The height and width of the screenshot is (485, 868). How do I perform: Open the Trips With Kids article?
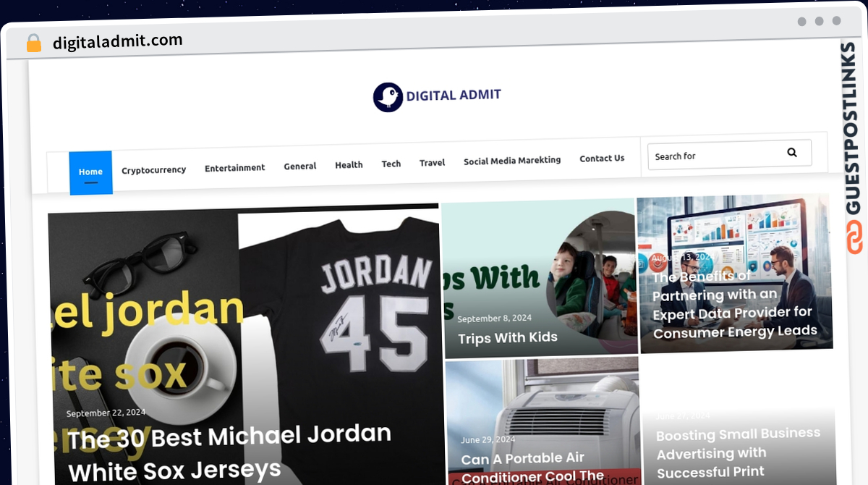tap(508, 338)
